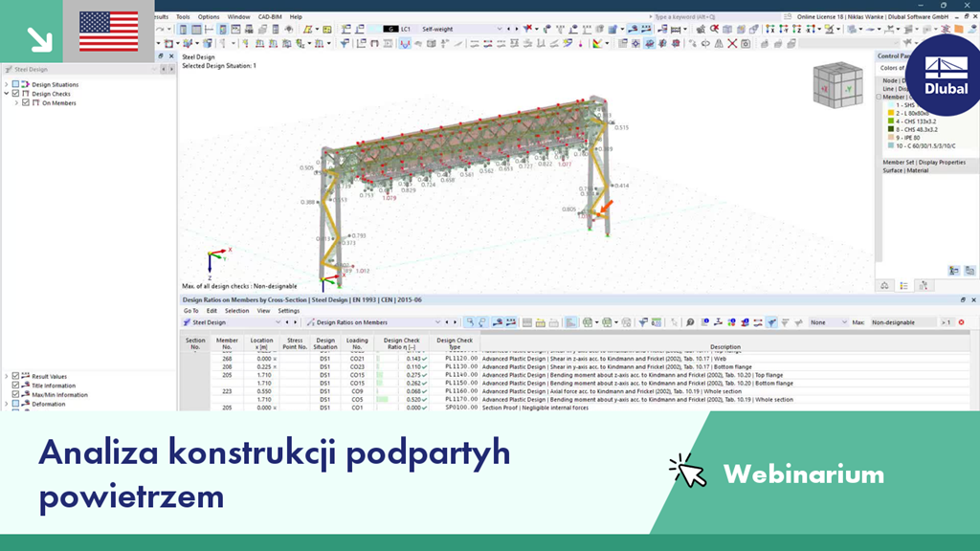Click the yellow parallelogram surface icon
Image resolution: width=980 pixels, height=551 pixels.
(x=307, y=29)
